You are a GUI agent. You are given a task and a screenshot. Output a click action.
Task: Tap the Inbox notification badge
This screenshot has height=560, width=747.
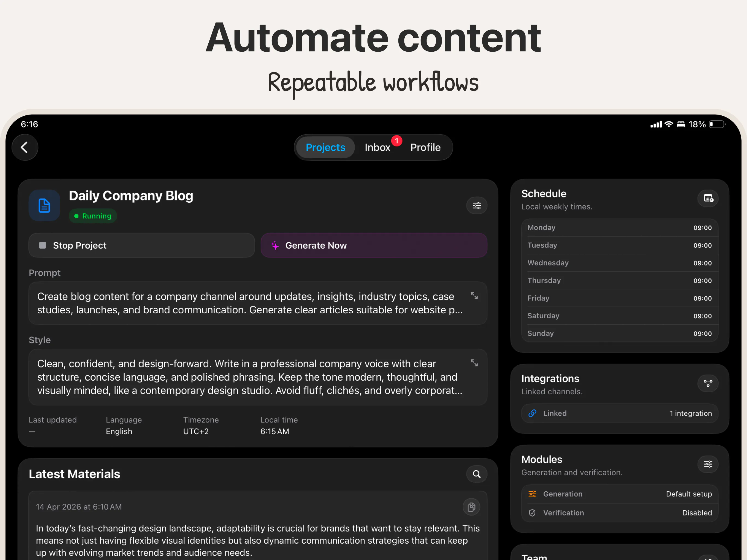[x=396, y=141]
